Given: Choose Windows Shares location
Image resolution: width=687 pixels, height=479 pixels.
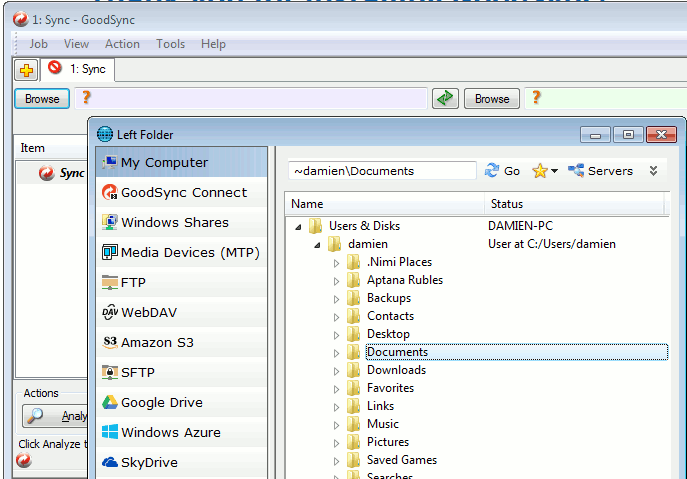Looking at the screenshot, I should tap(181, 222).
